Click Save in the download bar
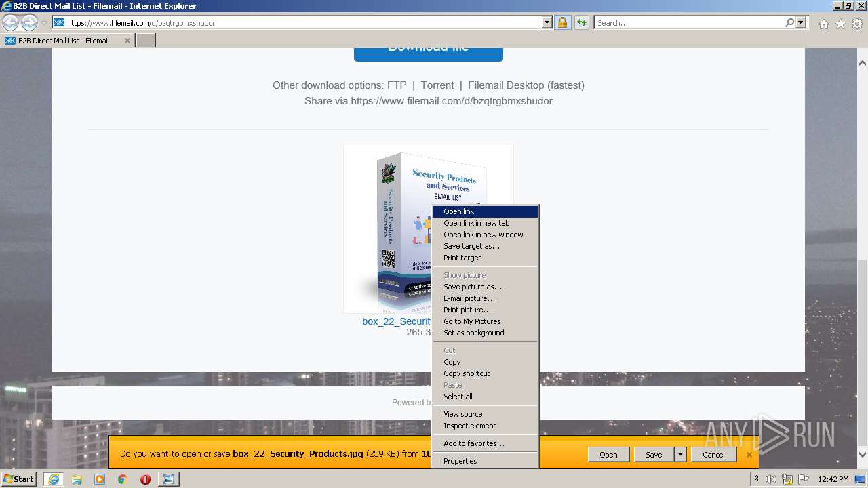This screenshot has width=868, height=488. coord(654,455)
